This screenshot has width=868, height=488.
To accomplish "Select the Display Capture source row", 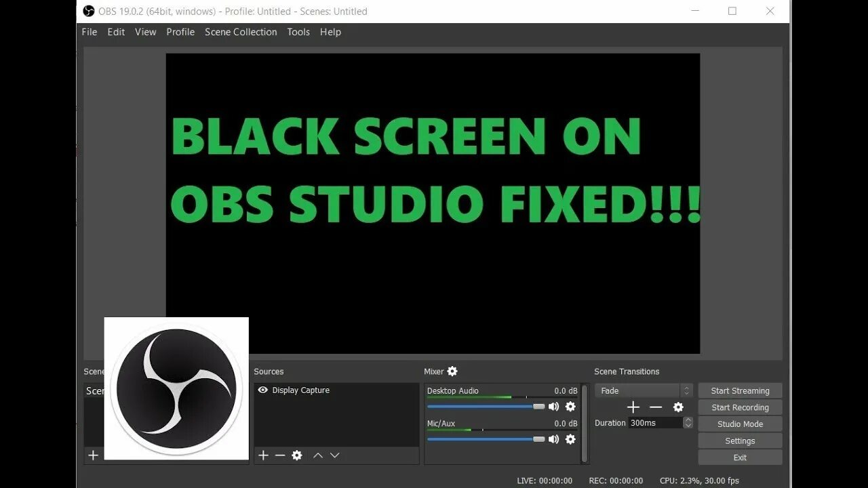I will 336,390.
